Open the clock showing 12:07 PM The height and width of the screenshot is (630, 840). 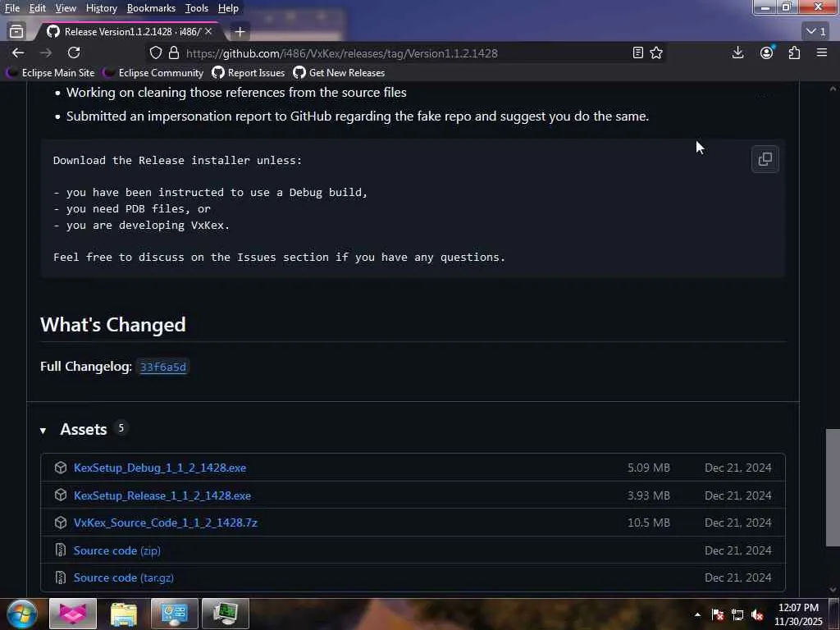click(798, 614)
